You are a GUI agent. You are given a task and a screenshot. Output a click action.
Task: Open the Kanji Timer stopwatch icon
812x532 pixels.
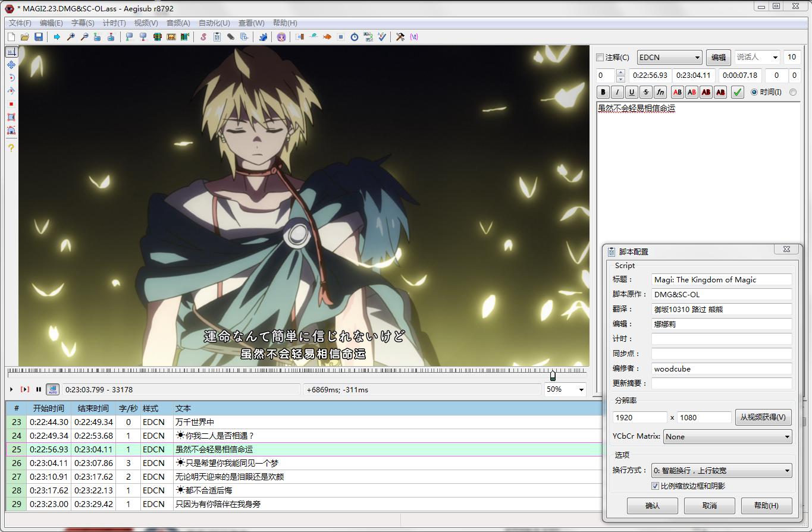click(354, 37)
